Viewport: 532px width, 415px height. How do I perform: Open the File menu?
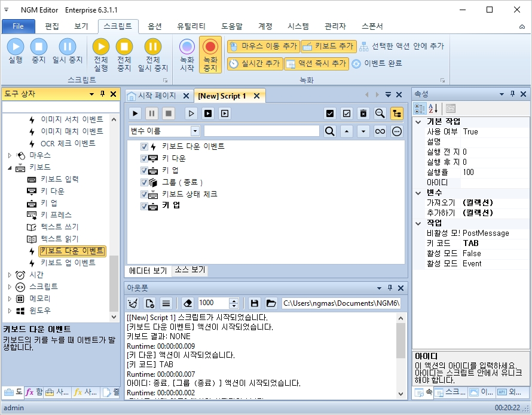pos(19,26)
